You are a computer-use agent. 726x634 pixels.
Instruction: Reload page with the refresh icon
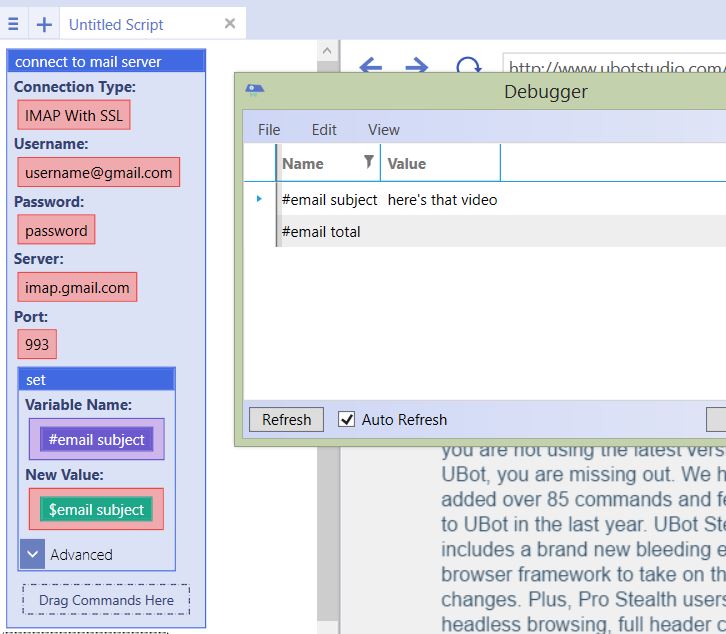point(468,64)
